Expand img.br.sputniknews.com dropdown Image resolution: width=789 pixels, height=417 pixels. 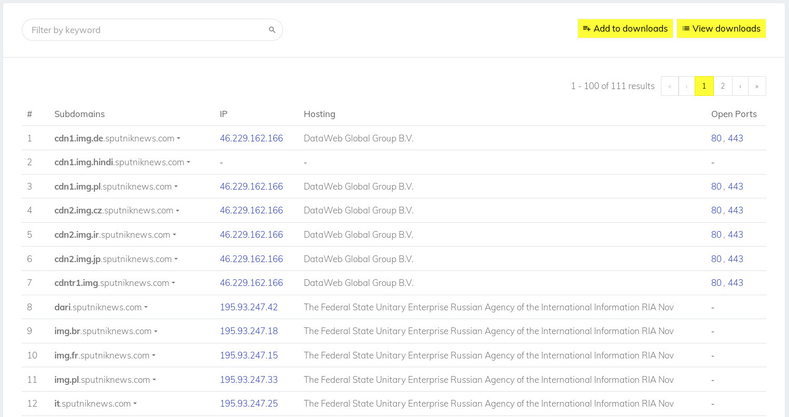pyautogui.click(x=156, y=331)
